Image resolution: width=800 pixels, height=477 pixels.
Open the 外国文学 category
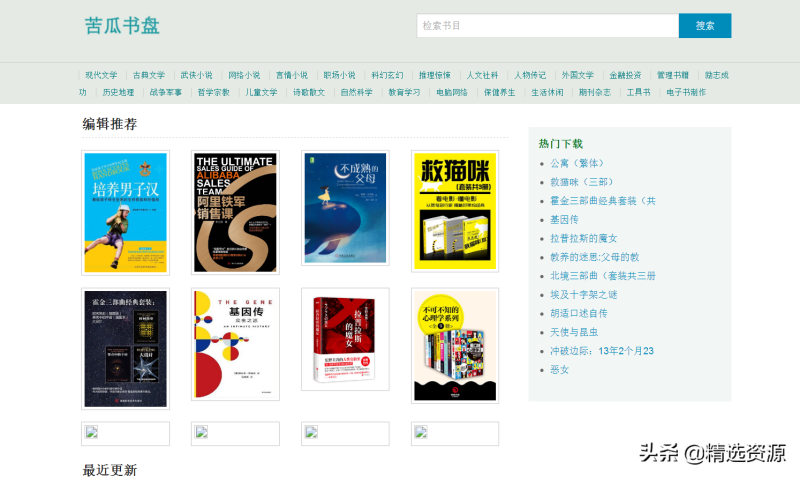(578, 75)
